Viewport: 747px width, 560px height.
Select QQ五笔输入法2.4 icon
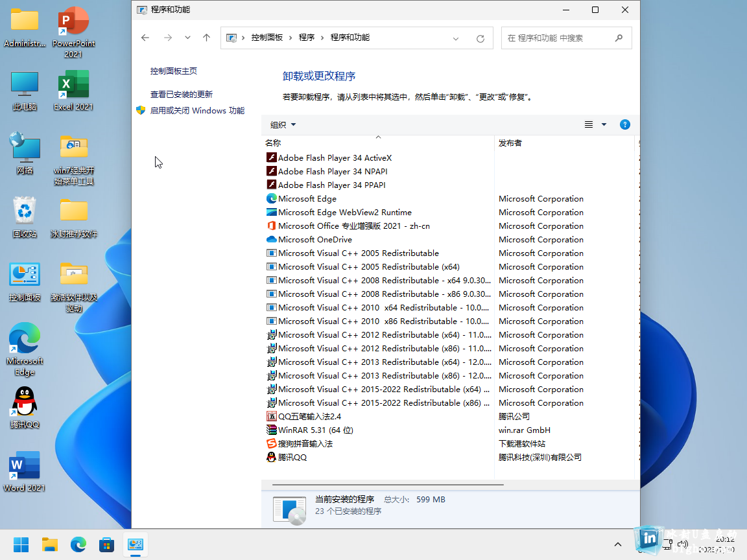tap(272, 417)
